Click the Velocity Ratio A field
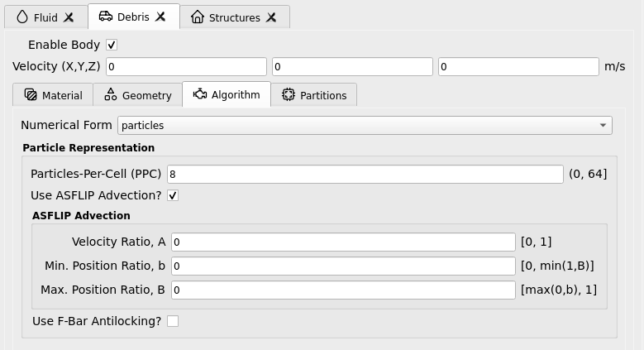Screen dimensions: 644x350 coord(343,242)
